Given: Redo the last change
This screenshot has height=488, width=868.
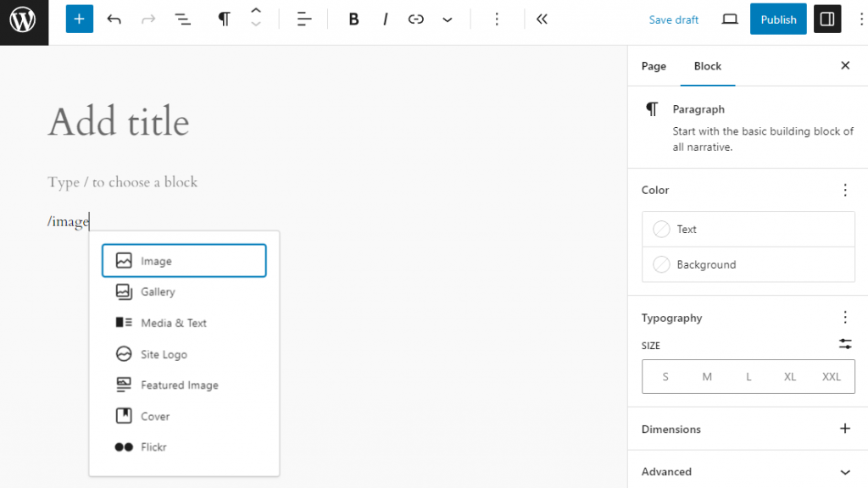Looking at the screenshot, I should coord(147,19).
